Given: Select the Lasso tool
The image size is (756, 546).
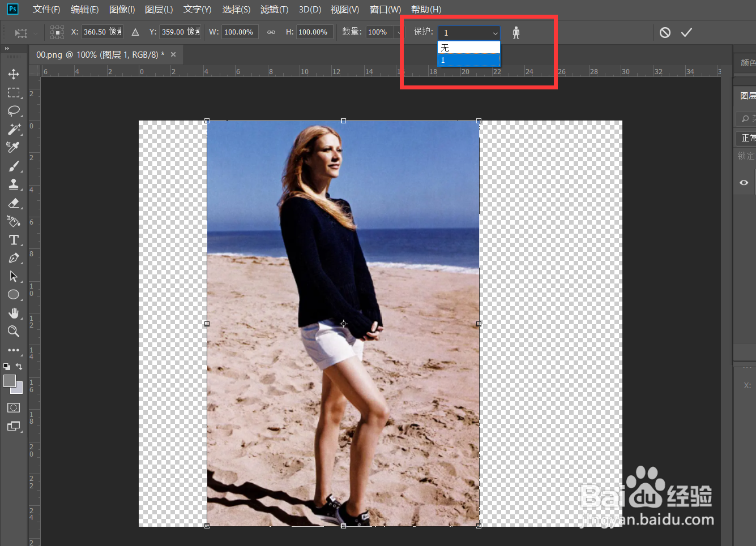Looking at the screenshot, I should (x=14, y=110).
